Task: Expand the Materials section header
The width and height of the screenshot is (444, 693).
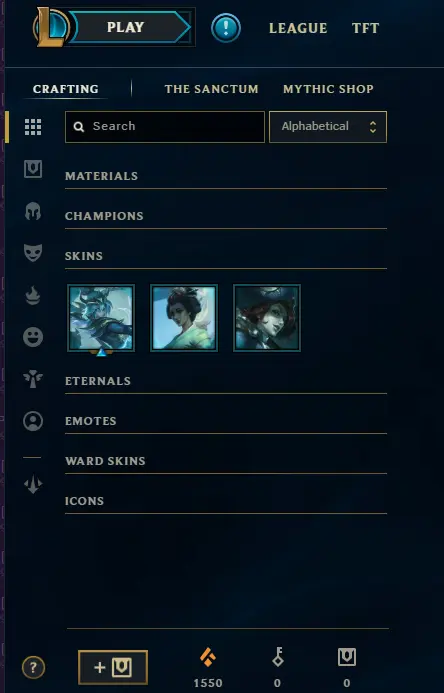Action: tap(226, 176)
